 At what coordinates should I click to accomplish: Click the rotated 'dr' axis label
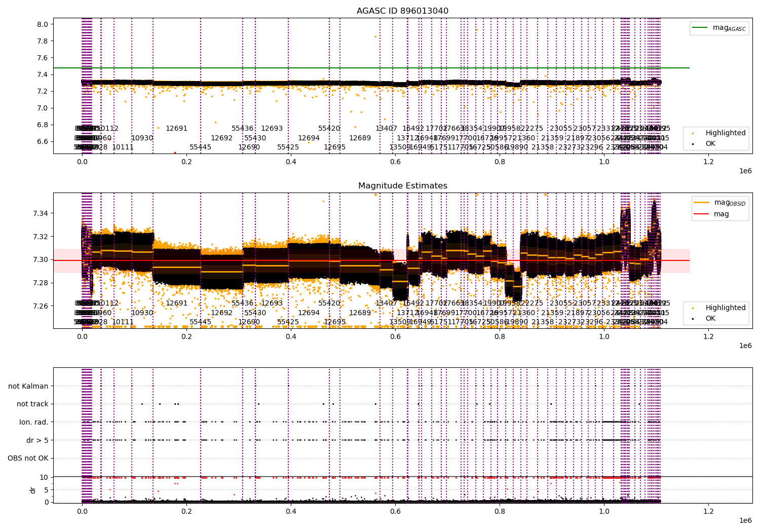click(x=32, y=490)
